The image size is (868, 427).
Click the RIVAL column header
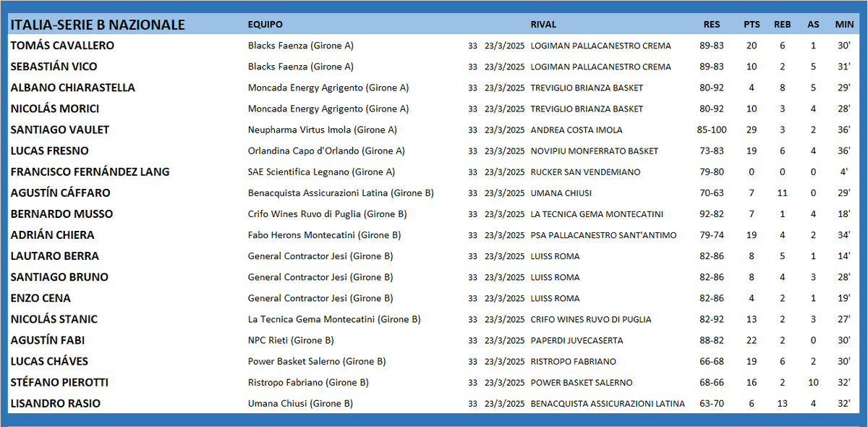(543, 25)
